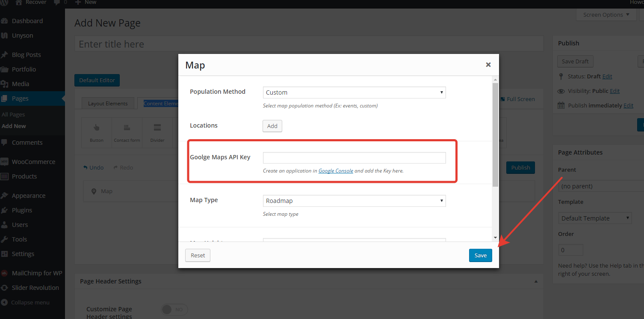Expand the Screen Options panel
644x319 pixels.
click(x=606, y=15)
